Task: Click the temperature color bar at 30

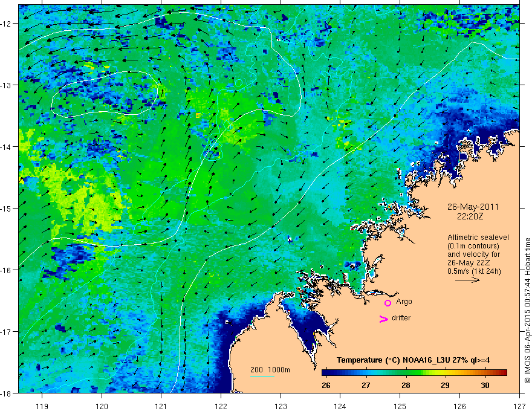Action: point(485,373)
